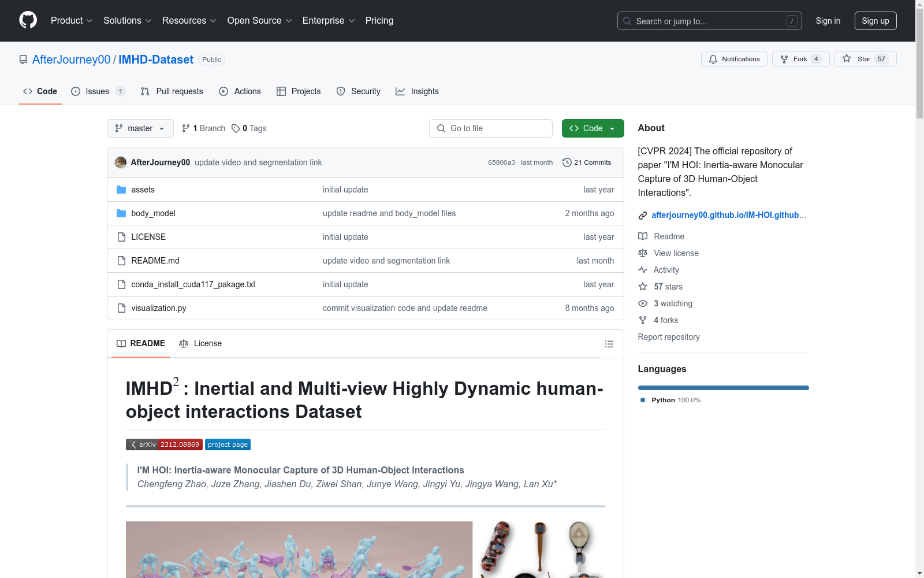Switch to the Insights tab
924x578 pixels.
417,91
